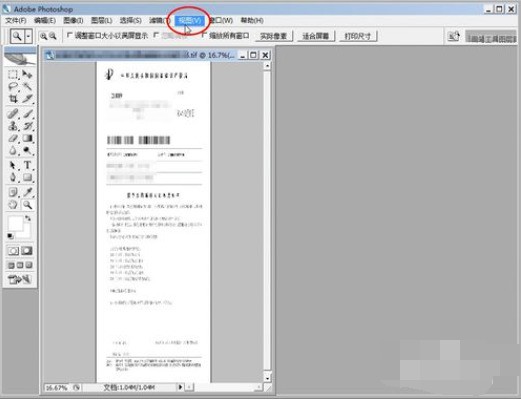
Task: Open the 文件(F) menu
Action: click(x=16, y=21)
